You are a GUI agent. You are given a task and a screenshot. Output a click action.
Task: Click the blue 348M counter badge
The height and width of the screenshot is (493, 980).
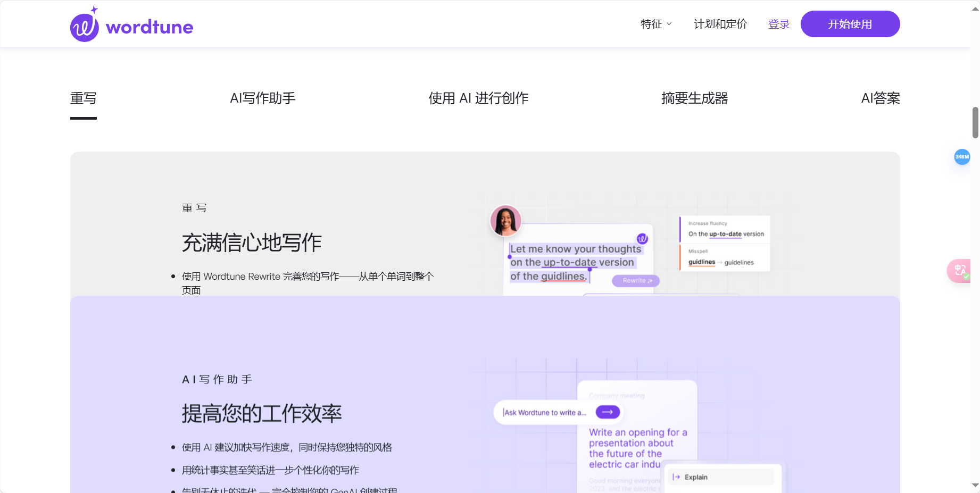(962, 157)
